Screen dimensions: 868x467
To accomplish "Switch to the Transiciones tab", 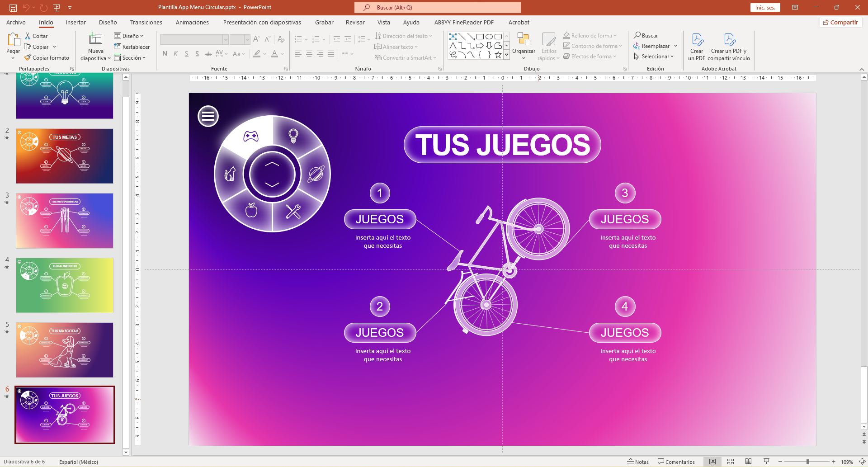I will coord(146,22).
